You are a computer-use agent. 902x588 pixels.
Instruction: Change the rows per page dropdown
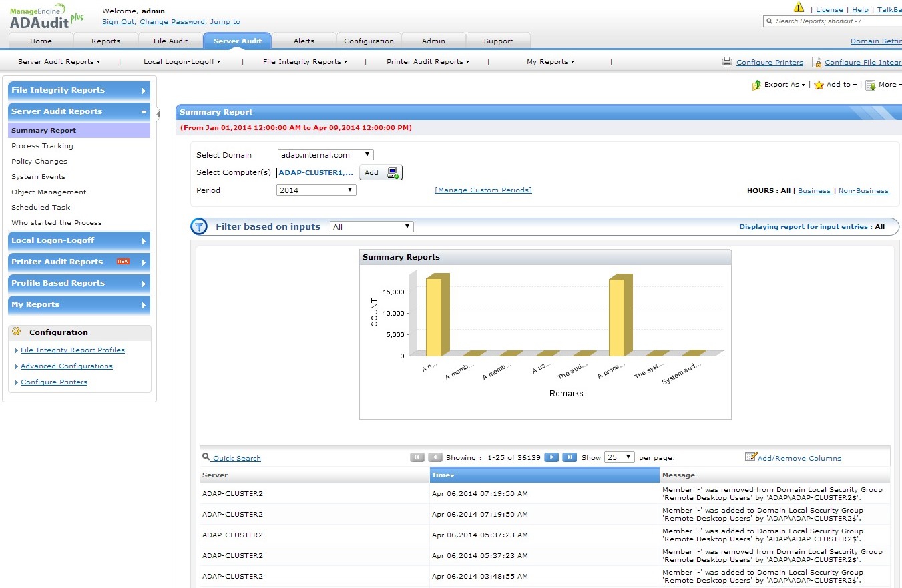pos(619,457)
